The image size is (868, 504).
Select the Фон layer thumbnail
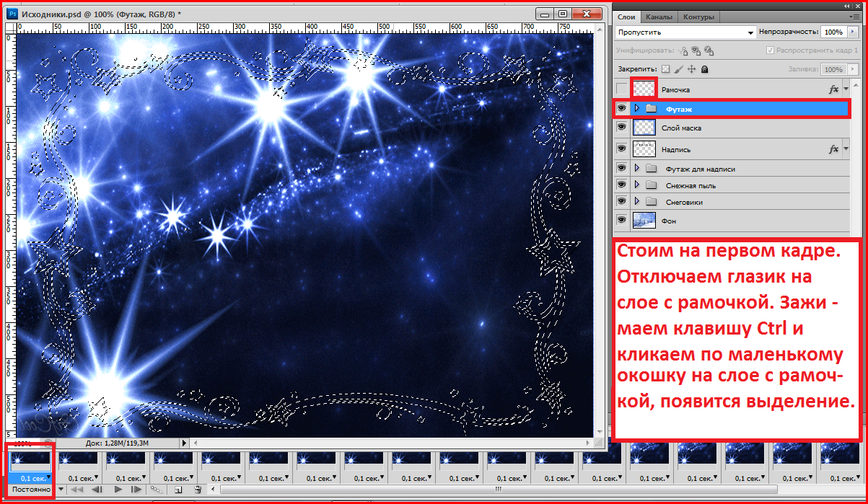[x=643, y=221]
